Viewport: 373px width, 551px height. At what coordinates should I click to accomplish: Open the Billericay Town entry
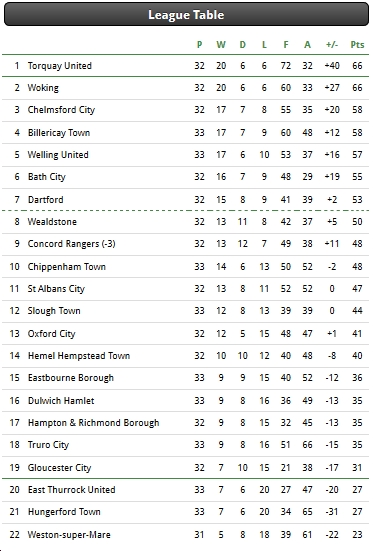coord(59,132)
